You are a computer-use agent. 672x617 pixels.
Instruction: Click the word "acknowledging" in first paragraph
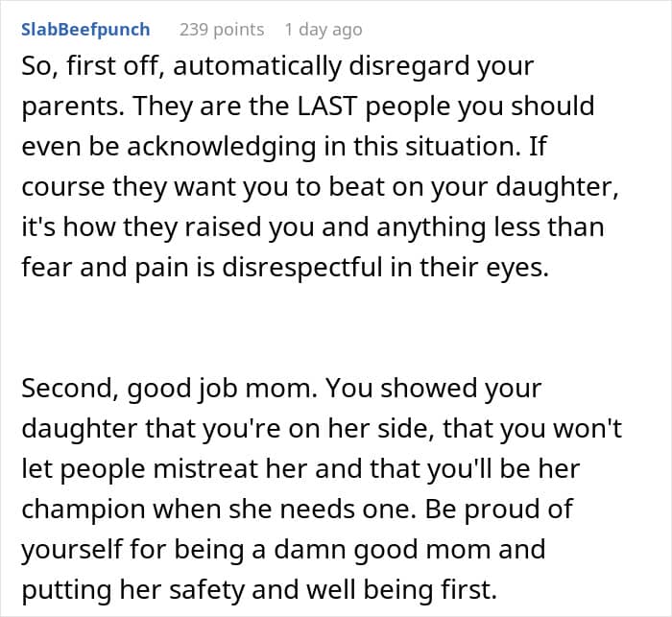[222, 147]
